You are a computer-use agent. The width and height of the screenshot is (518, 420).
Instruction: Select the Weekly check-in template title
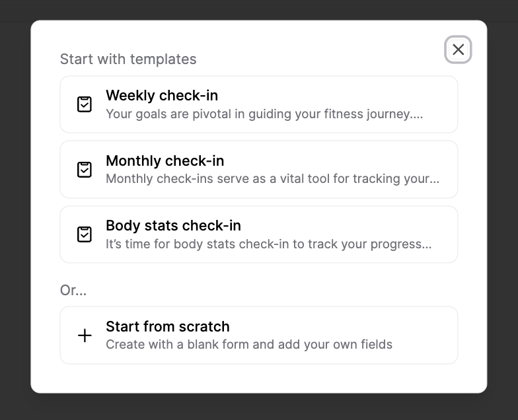click(x=162, y=96)
